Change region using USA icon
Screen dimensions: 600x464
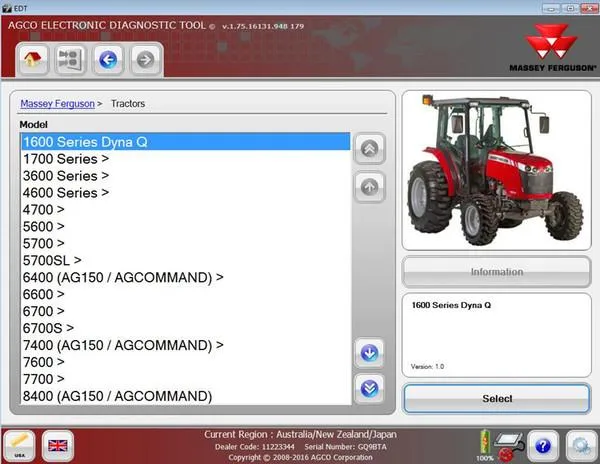tap(19, 445)
